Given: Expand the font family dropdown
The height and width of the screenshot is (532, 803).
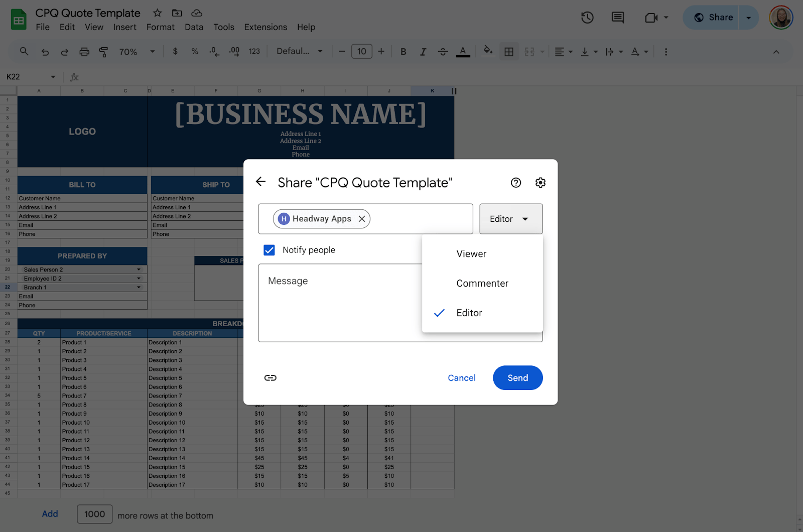Looking at the screenshot, I should click(x=300, y=51).
